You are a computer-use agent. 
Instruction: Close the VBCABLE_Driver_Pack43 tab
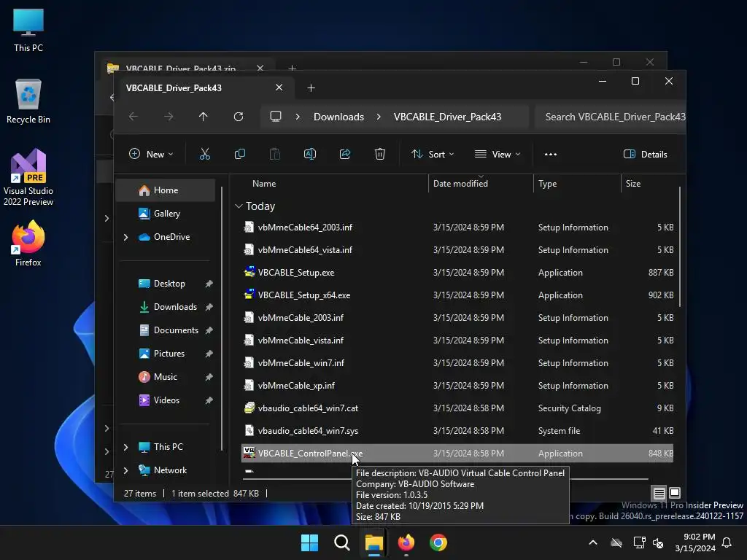[x=279, y=87]
